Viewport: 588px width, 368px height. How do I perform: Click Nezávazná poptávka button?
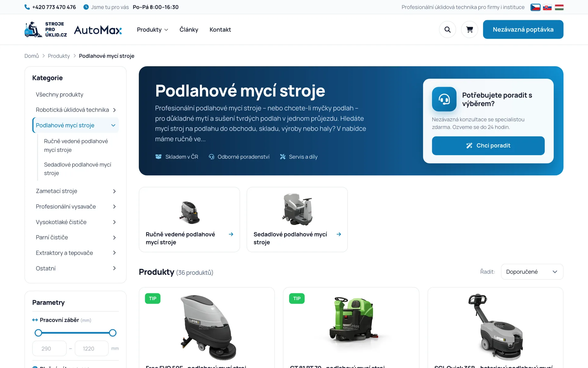point(523,29)
